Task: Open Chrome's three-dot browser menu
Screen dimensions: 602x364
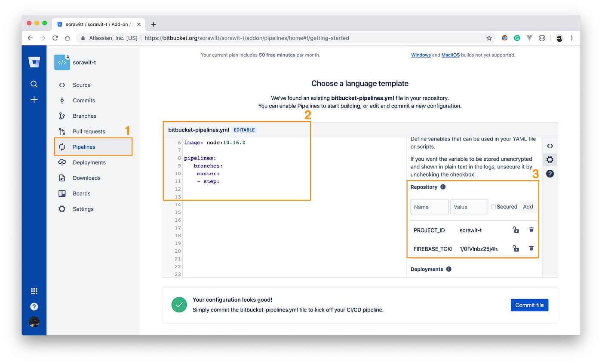Action: (x=572, y=38)
